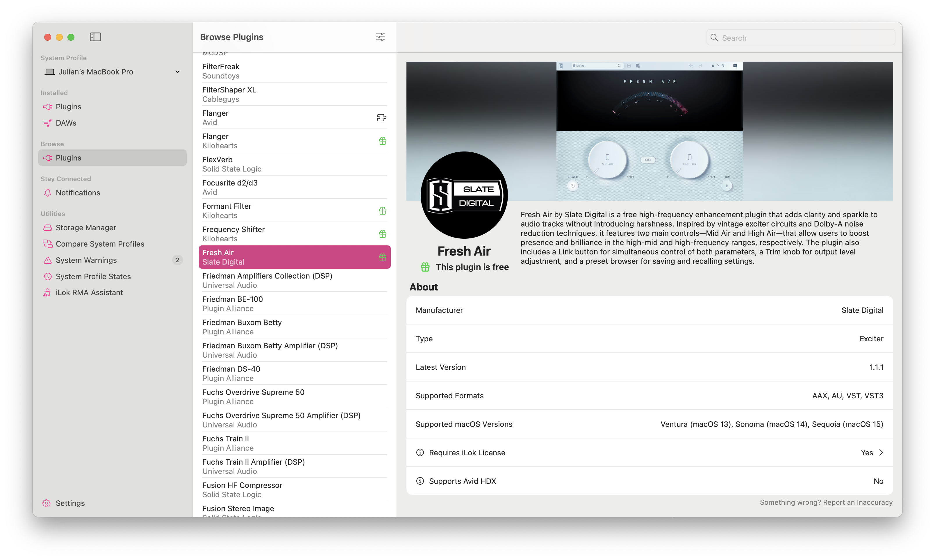Click the iLok RMA Assistant icon

point(47,293)
